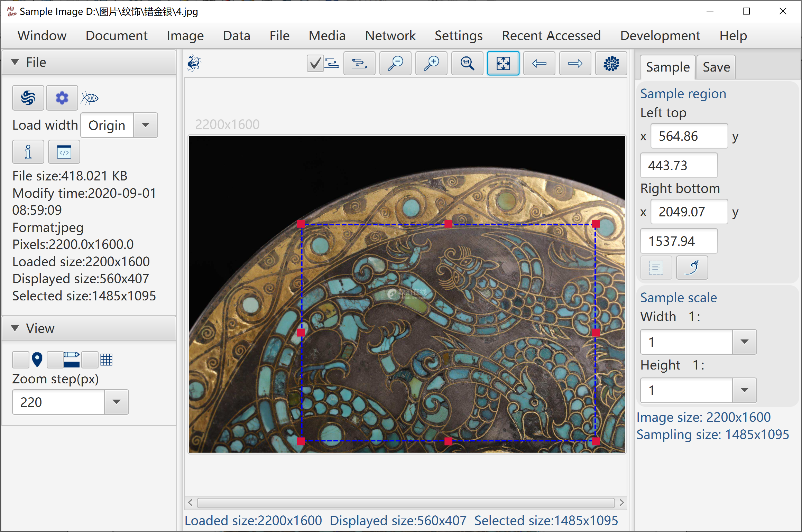Open the Help menu

[x=733, y=36]
